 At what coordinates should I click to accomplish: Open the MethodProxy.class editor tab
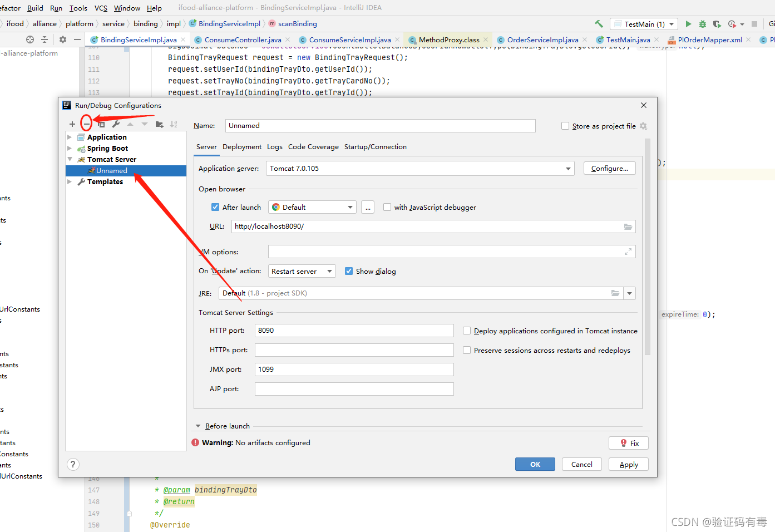pos(448,40)
